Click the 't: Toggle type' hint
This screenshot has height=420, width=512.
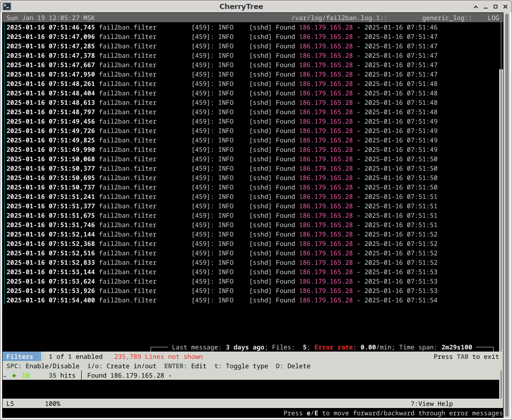coord(241,366)
